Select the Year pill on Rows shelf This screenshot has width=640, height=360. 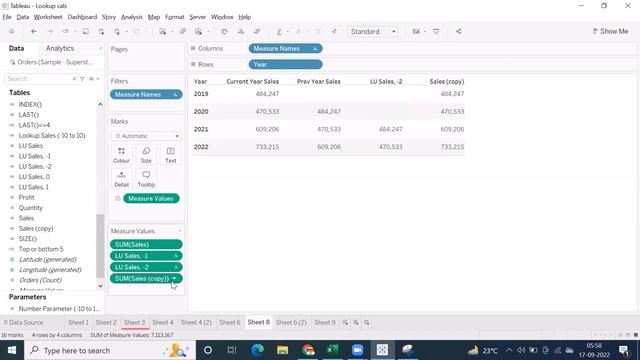(x=285, y=64)
